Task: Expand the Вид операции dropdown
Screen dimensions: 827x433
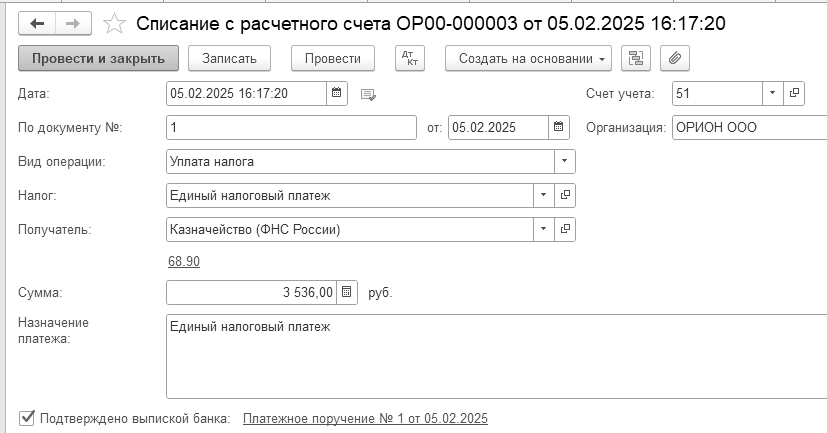Action: (x=564, y=161)
